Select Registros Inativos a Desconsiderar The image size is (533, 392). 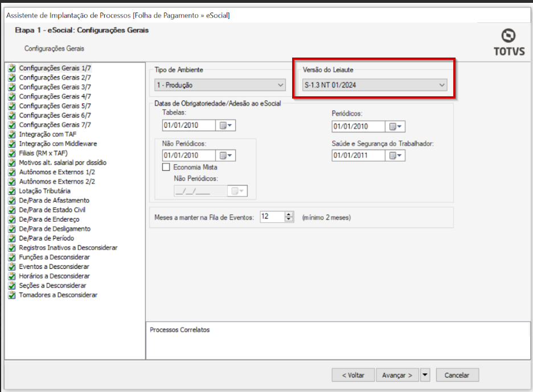pyautogui.click(x=68, y=248)
